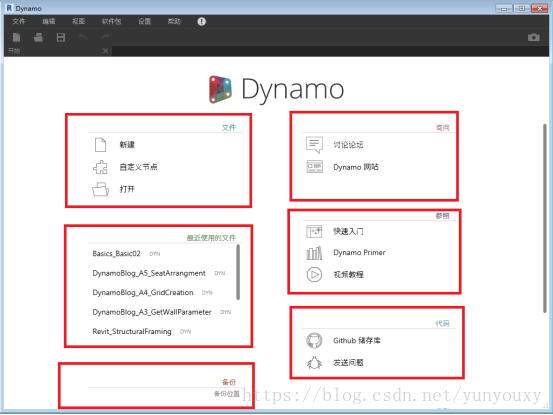Open the 视图 menu
The height and width of the screenshot is (415, 553).
point(78,22)
